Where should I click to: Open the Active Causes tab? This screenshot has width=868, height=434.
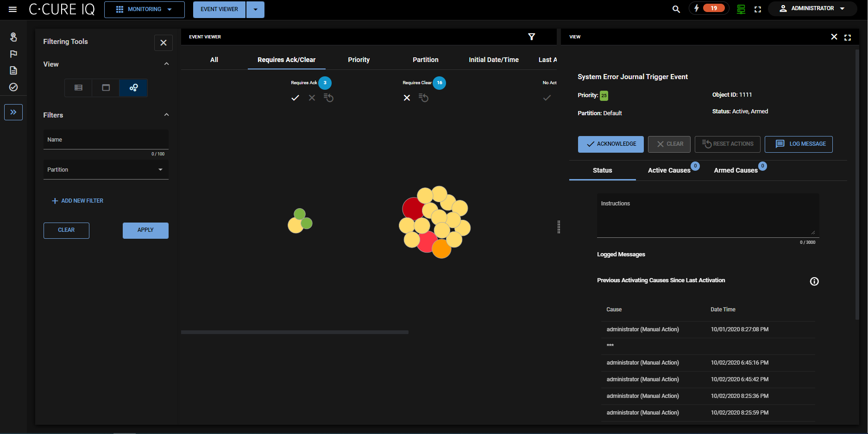tap(668, 170)
